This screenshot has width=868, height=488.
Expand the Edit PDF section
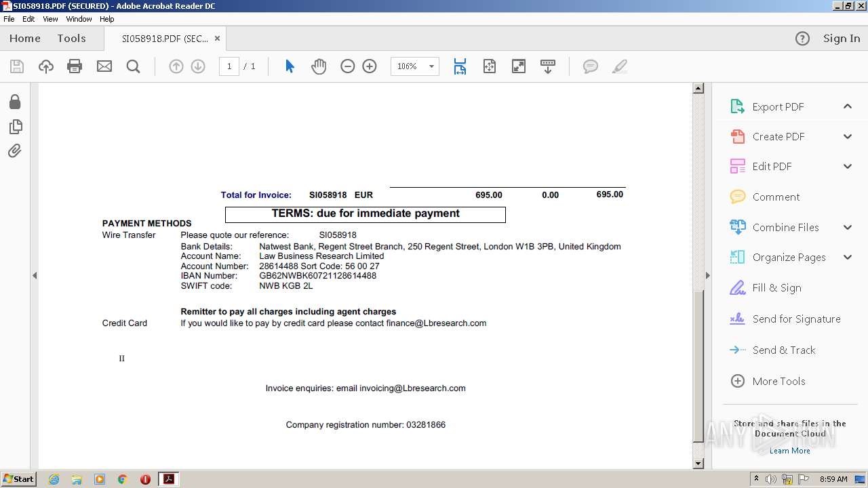tap(848, 166)
